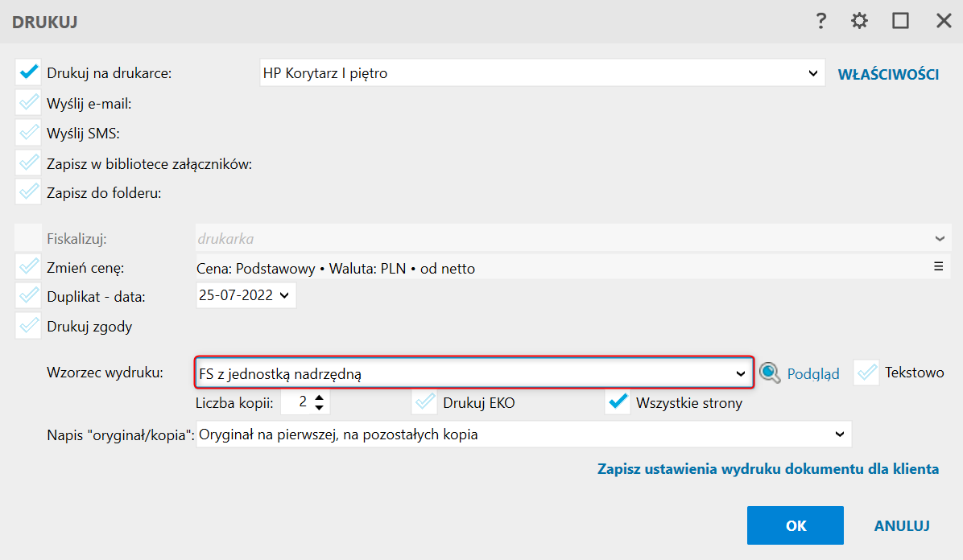Uncheck the Wszystkie strony checkbox
The width and height of the screenshot is (963, 560).
point(618,402)
